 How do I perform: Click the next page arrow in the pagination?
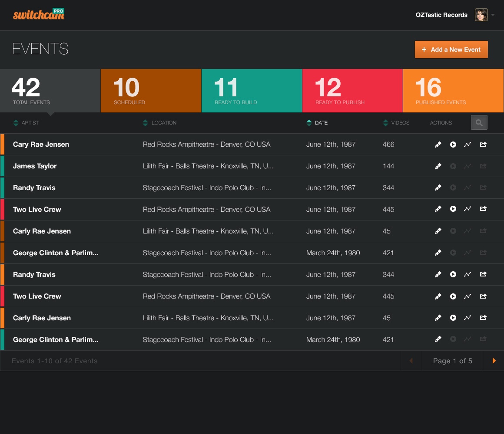tap(494, 361)
